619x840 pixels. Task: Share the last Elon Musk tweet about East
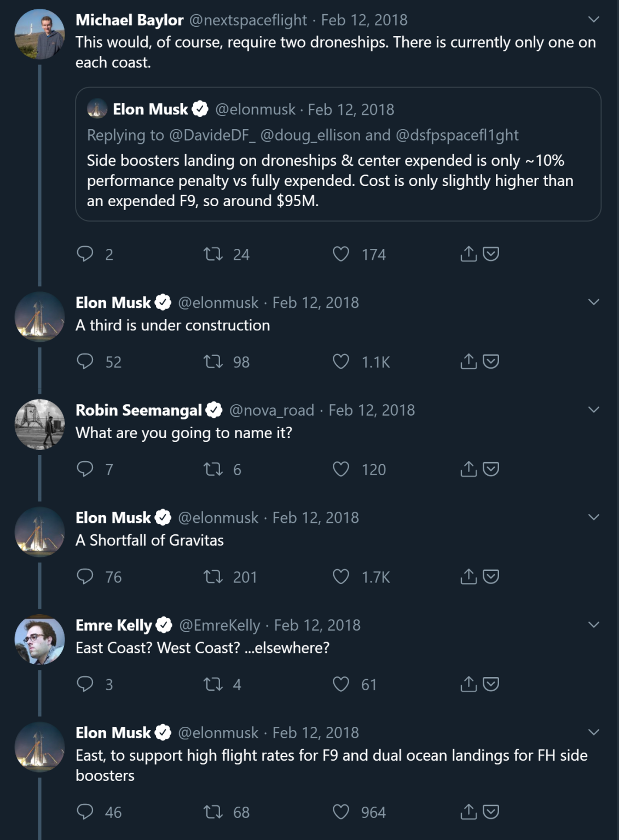[468, 812]
